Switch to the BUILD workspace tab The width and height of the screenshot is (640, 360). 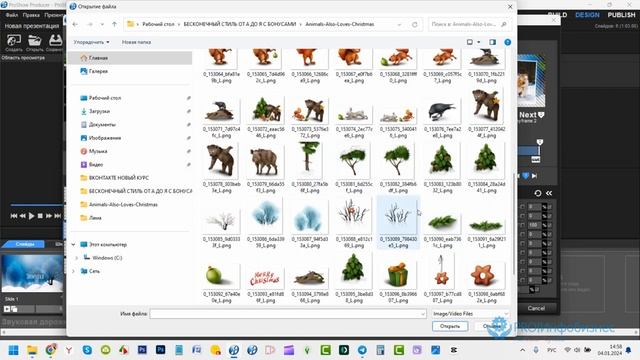coord(557,15)
